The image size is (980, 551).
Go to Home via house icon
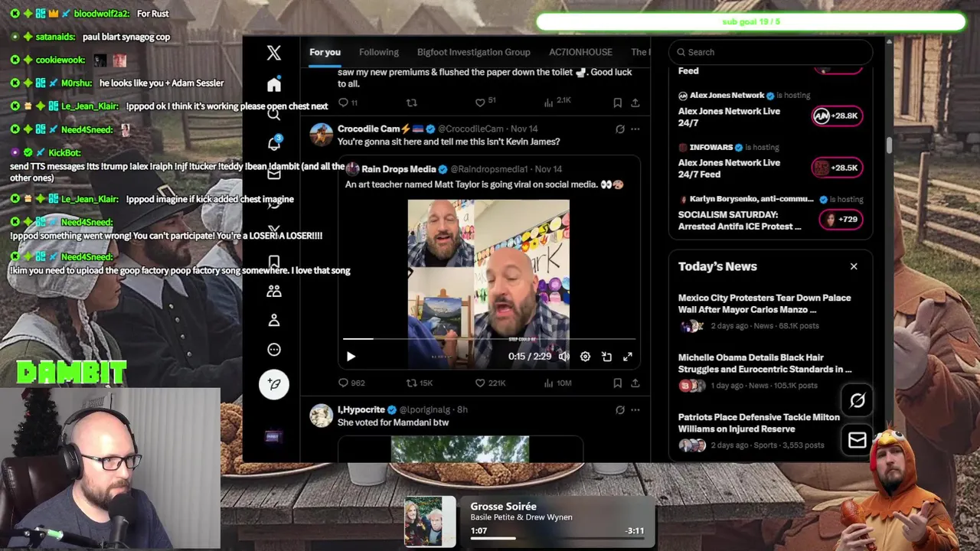[x=274, y=85]
